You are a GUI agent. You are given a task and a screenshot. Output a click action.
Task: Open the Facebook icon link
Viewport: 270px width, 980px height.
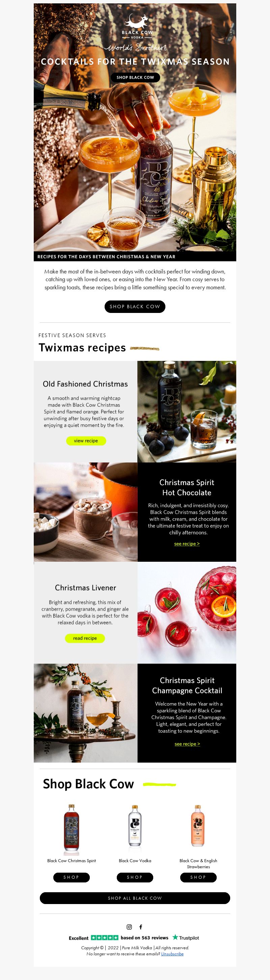[141, 927]
